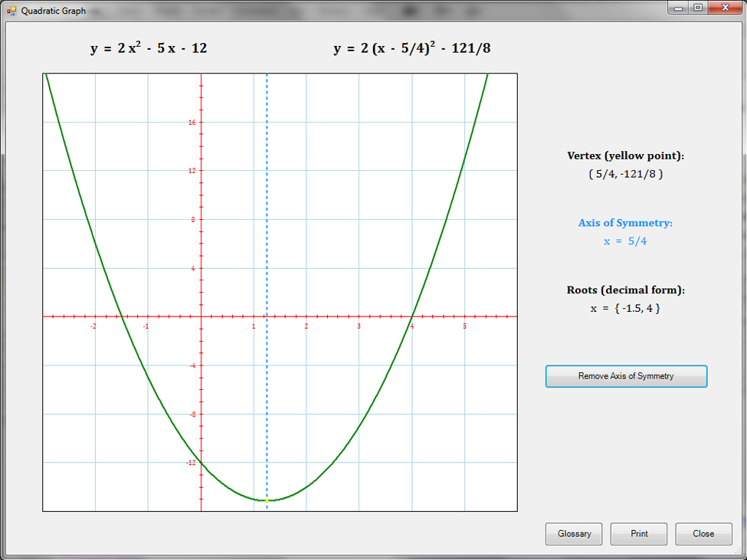Click the red X in the title bar
The height and width of the screenshot is (560, 747).
(723, 8)
